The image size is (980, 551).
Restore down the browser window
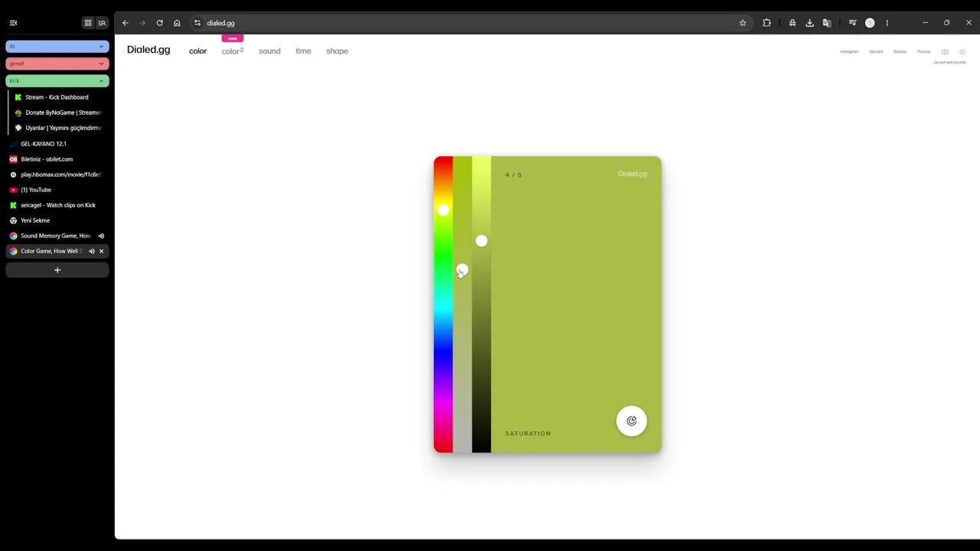coord(946,23)
